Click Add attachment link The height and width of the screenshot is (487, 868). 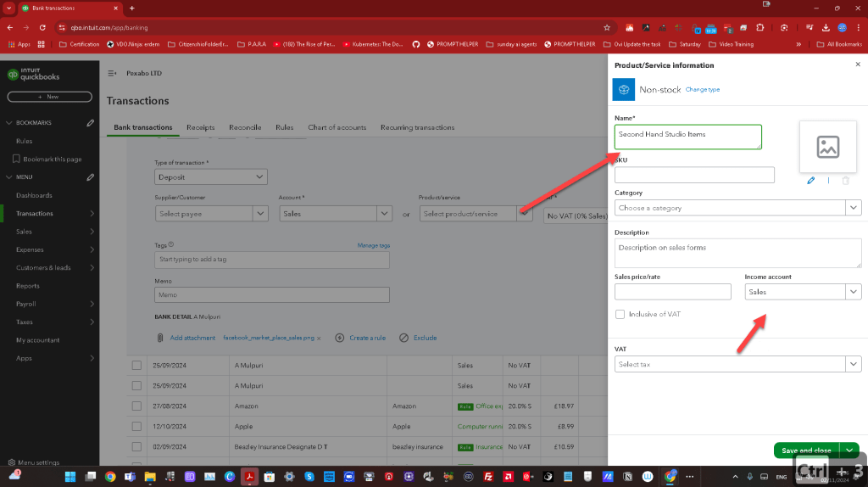(192, 338)
